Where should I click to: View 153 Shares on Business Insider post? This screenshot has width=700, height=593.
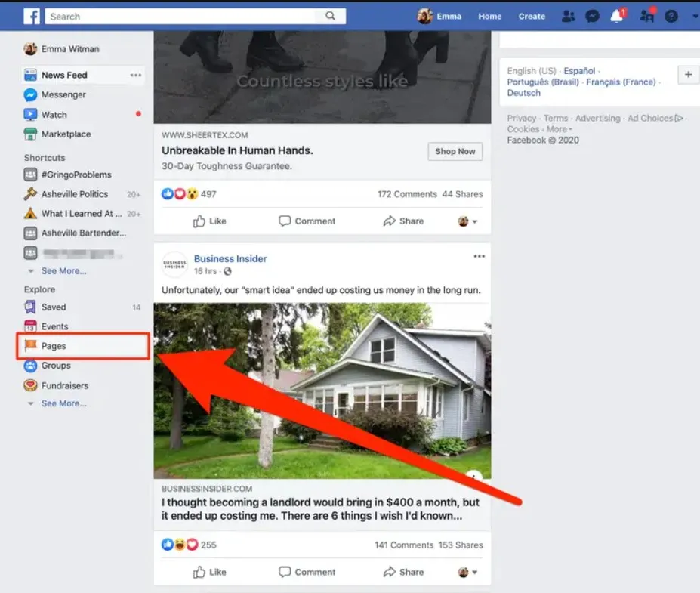pyautogui.click(x=461, y=545)
